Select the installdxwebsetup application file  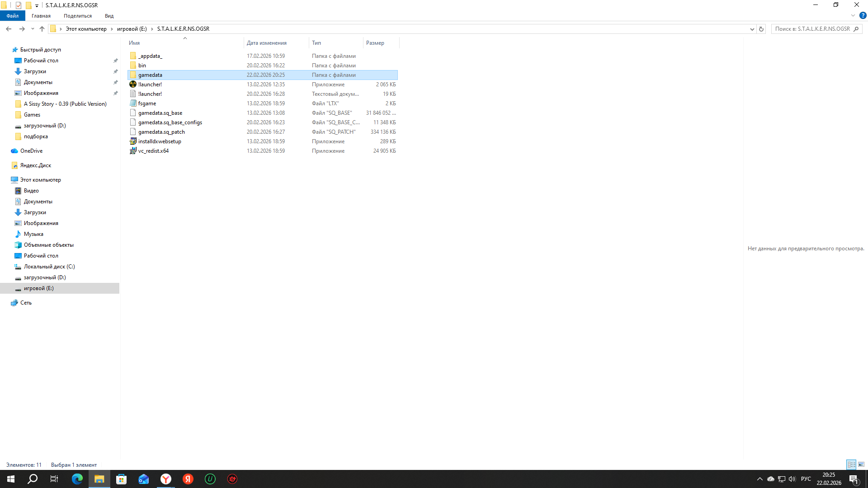159,141
